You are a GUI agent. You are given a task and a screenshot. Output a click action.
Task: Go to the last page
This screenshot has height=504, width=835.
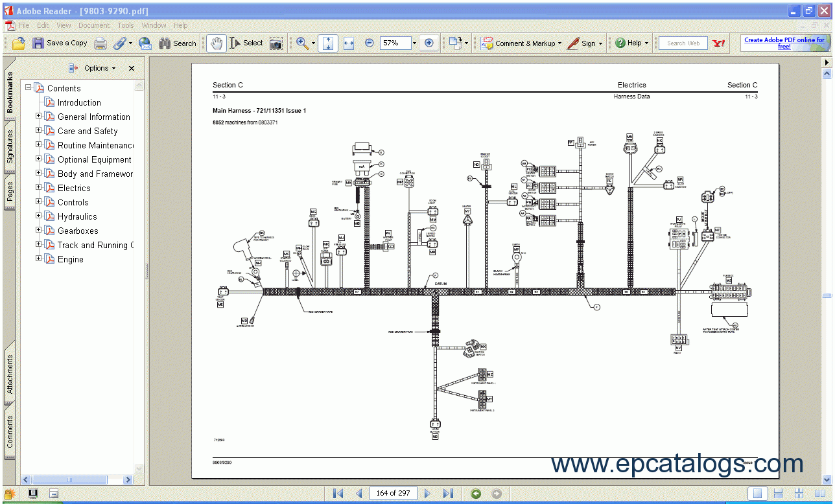click(448, 494)
